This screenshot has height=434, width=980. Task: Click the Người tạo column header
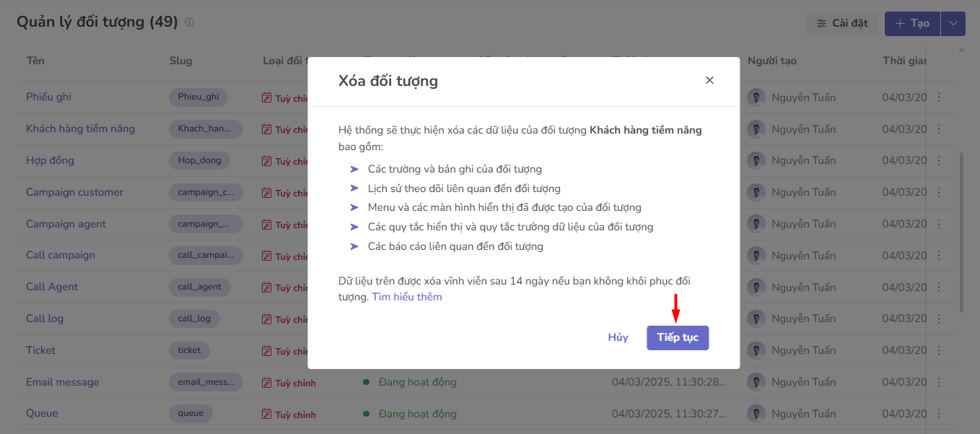coord(772,61)
